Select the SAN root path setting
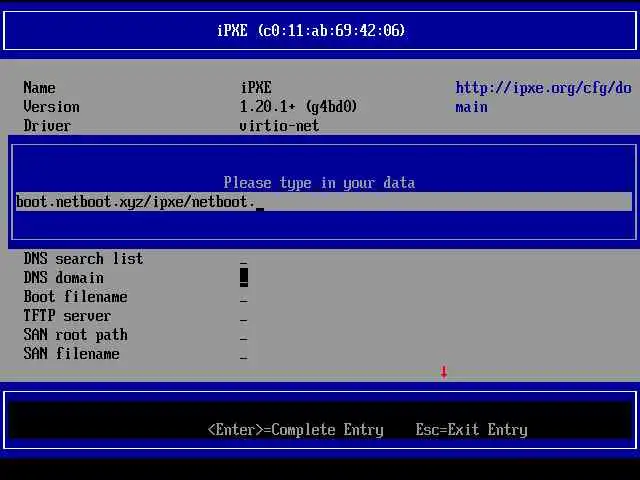 (x=75, y=335)
